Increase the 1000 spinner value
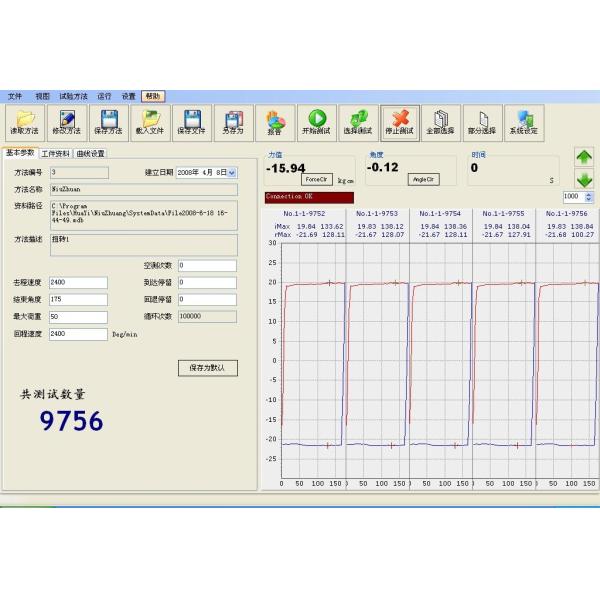This screenshot has height=600, width=600. tap(589, 194)
